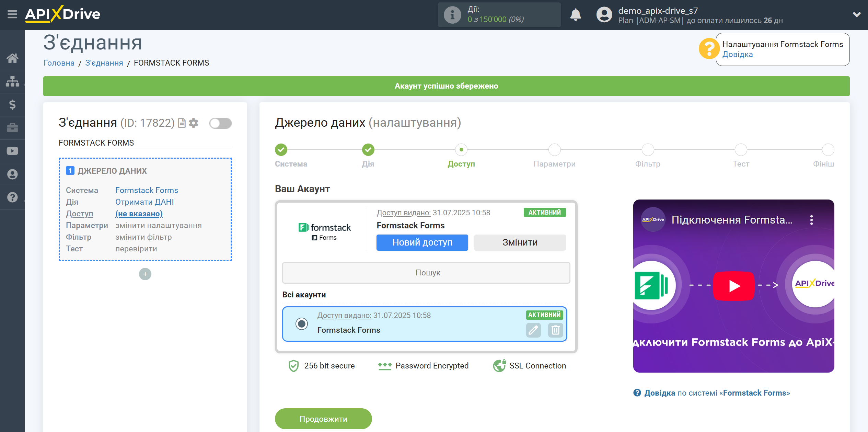Click the yellow help question mark icon
Screen dimensions: 868x432
(x=708, y=49)
